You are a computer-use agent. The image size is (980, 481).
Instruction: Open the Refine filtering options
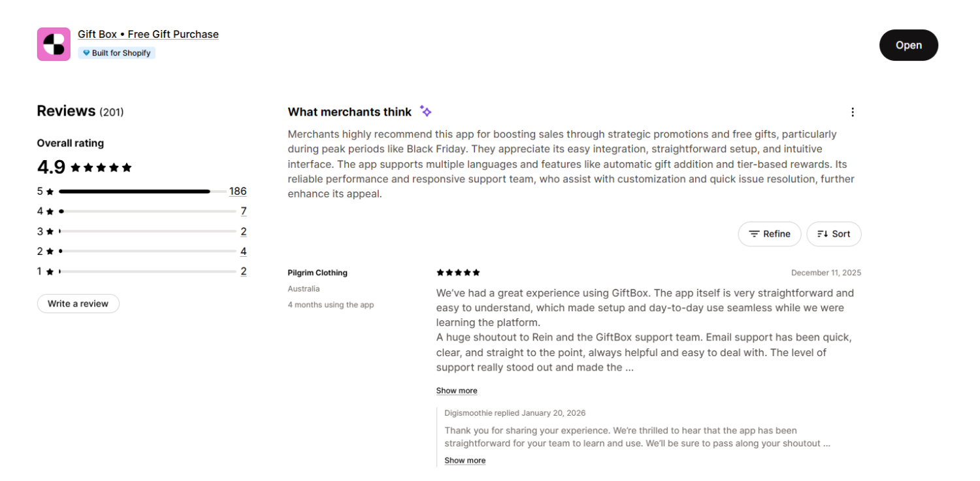770,234
